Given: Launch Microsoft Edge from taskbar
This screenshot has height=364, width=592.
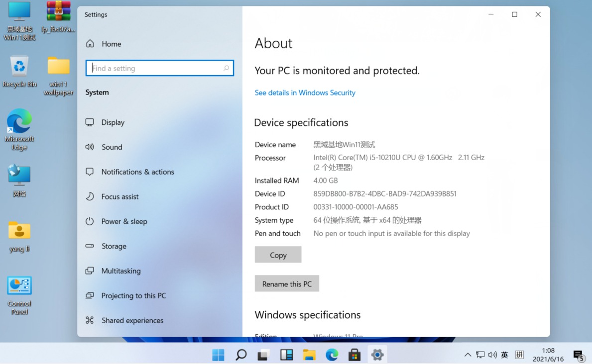Looking at the screenshot, I should [x=332, y=355].
